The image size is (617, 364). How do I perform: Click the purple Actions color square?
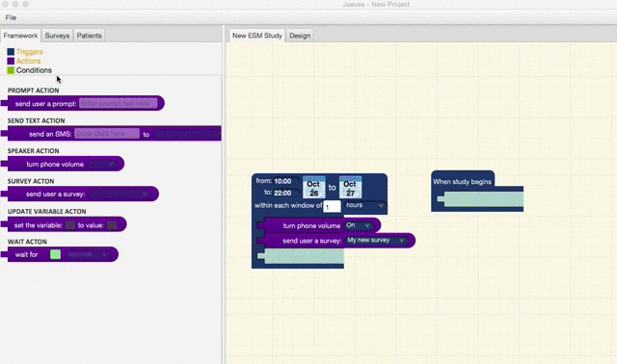coord(11,61)
